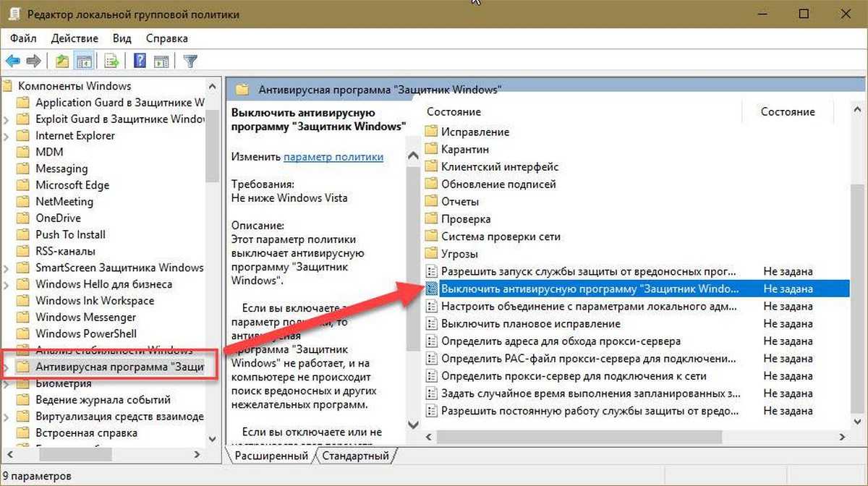Open Help via blue question mark icon
The width and height of the screenshot is (868, 486).
[140, 61]
